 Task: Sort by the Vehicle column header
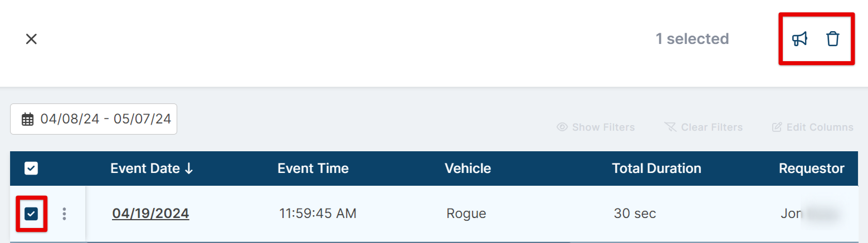[467, 168]
